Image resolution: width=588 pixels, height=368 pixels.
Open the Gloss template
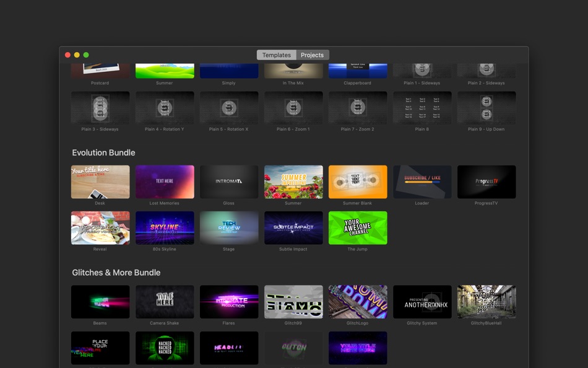pyautogui.click(x=229, y=181)
